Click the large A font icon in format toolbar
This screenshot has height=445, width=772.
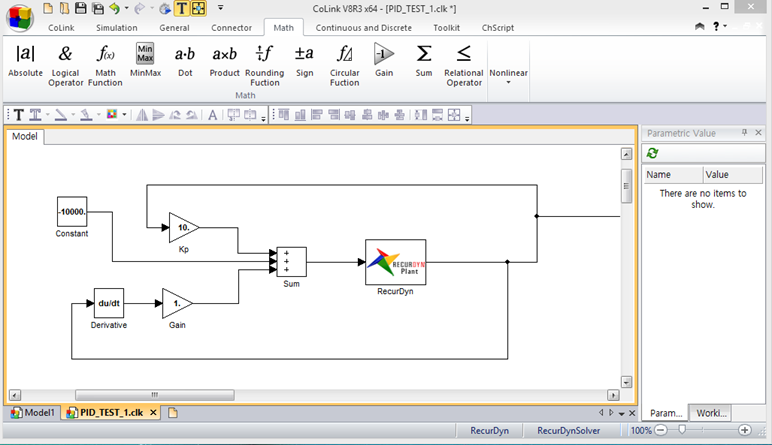coord(213,115)
